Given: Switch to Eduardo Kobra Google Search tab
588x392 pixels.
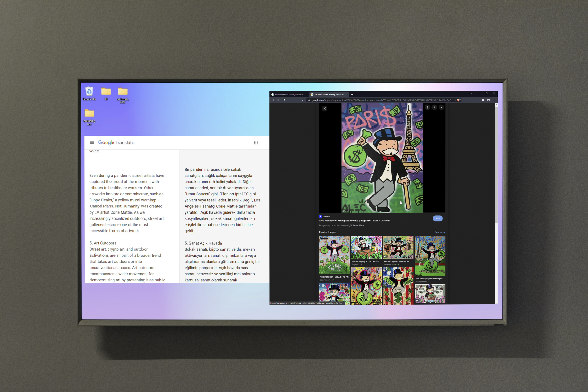Looking at the screenshot, I should (289, 95).
